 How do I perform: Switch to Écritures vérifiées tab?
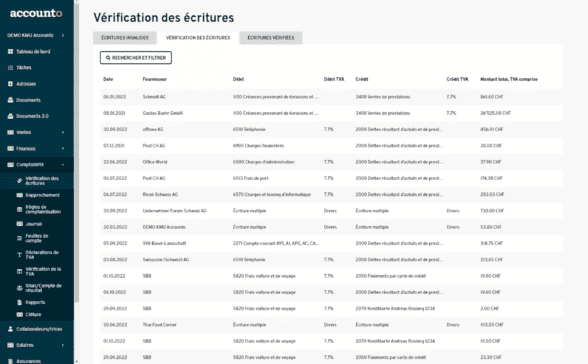click(271, 37)
